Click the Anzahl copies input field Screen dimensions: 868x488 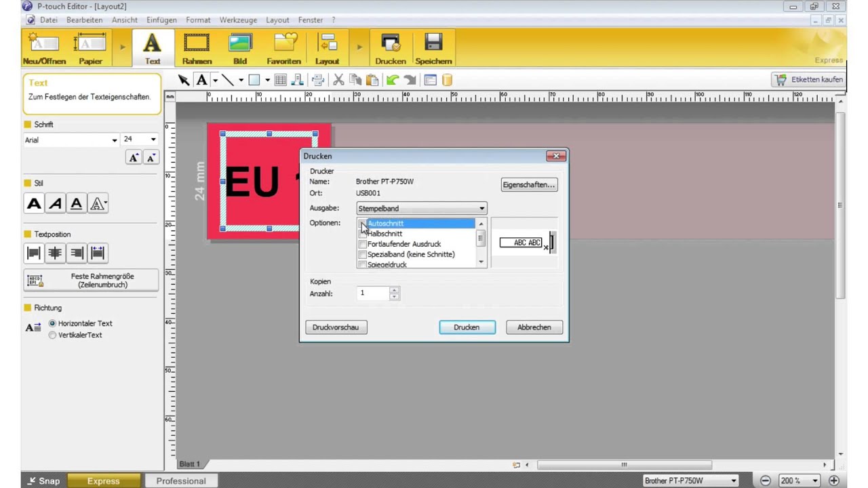(374, 293)
